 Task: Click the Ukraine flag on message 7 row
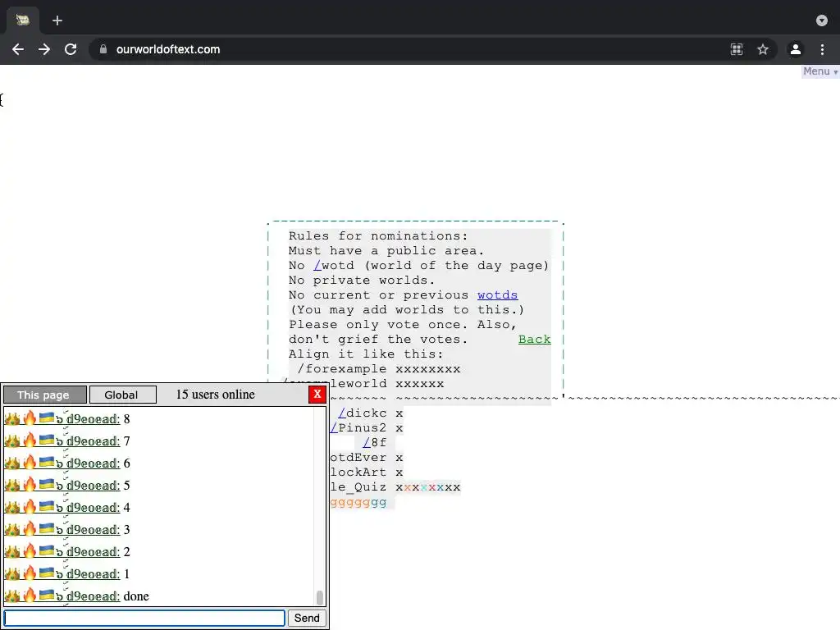[47, 440]
